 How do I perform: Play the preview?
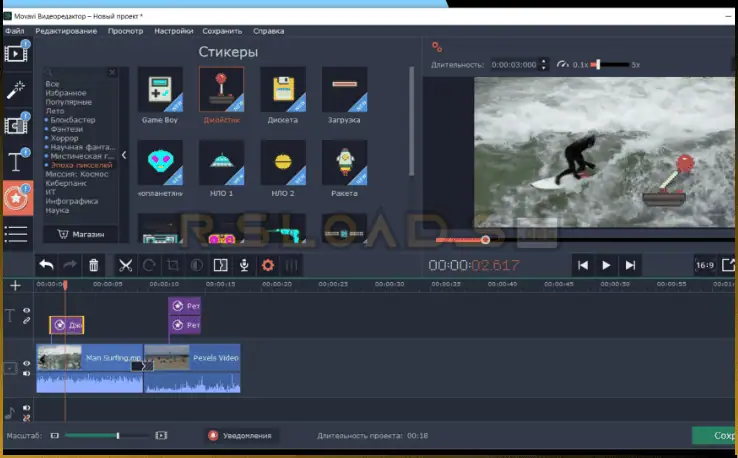(606, 265)
